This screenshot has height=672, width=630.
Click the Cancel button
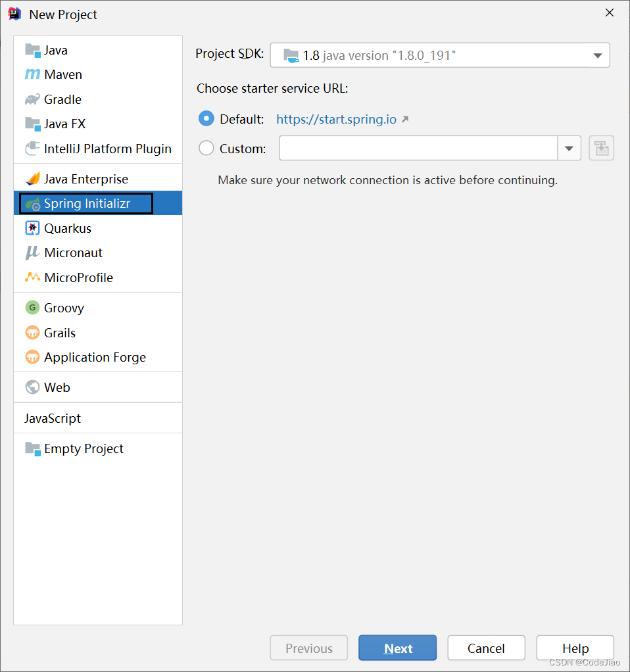tap(486, 648)
